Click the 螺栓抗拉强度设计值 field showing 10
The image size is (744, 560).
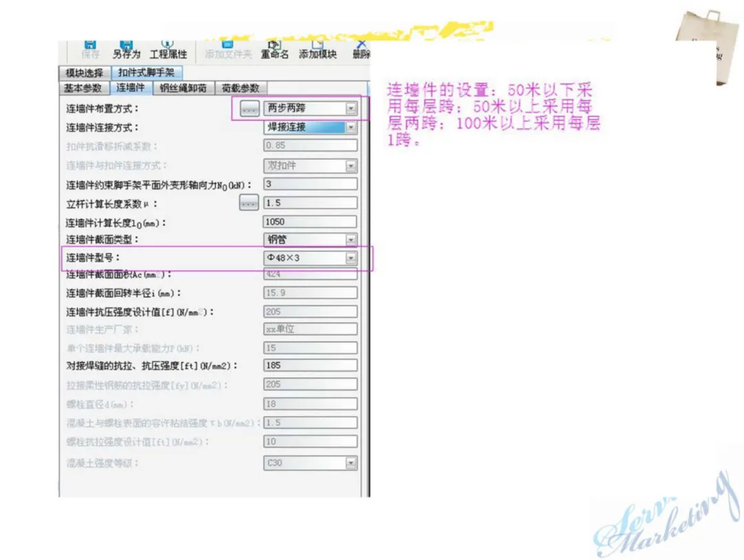click(310, 442)
